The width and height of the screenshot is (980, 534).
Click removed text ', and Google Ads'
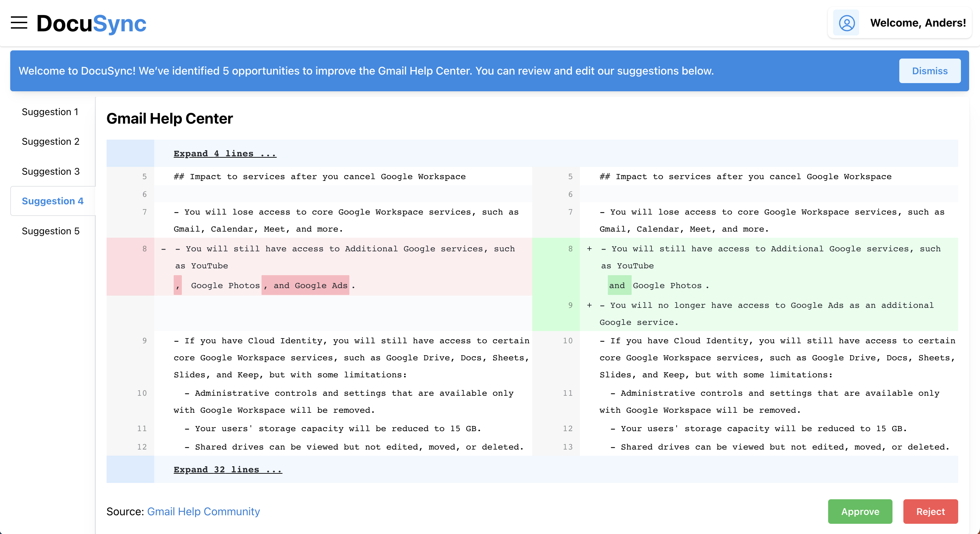305,285
